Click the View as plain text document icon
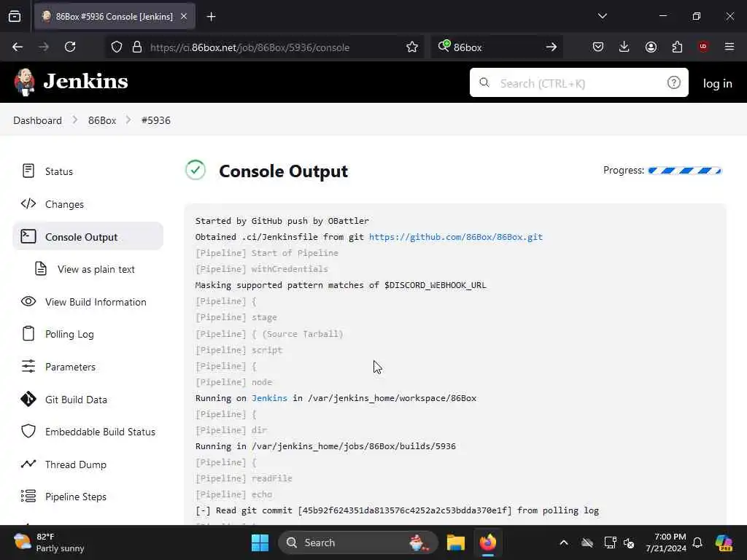Screen dimensions: 747x560 point(41,268)
